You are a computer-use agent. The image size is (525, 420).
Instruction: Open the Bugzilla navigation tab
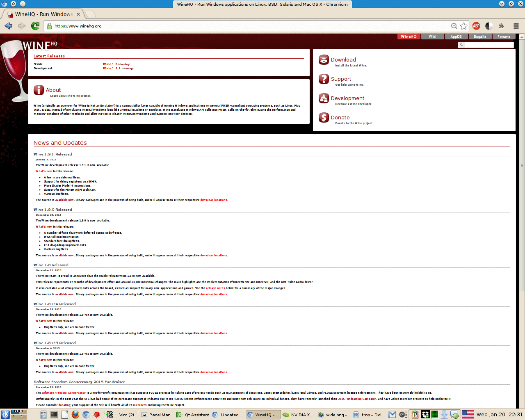[480, 37]
